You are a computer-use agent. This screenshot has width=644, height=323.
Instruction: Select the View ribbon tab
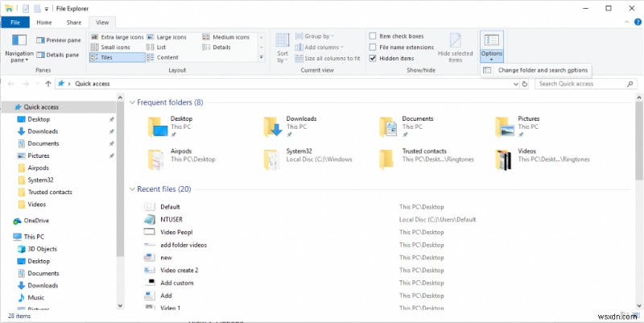coord(102,23)
